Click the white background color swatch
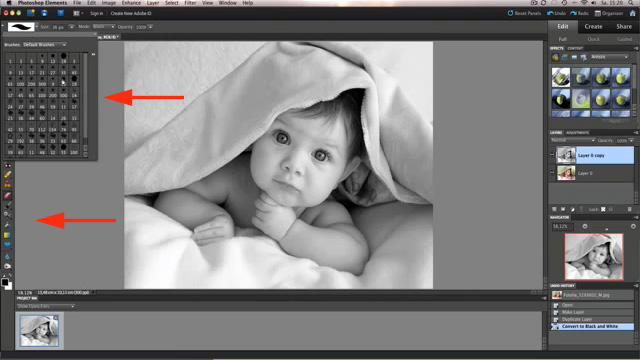The width and height of the screenshot is (640, 360). pos(9,287)
